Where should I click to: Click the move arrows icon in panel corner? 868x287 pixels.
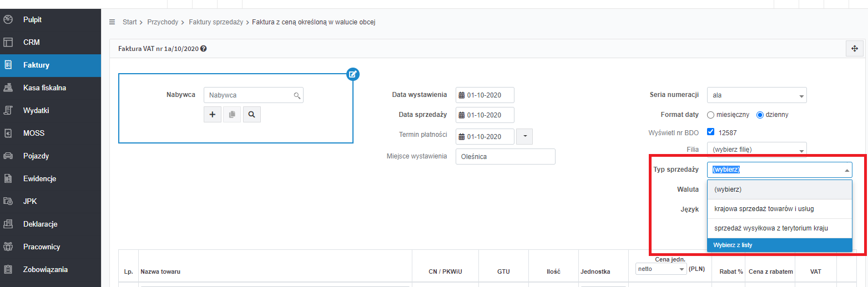point(855,49)
